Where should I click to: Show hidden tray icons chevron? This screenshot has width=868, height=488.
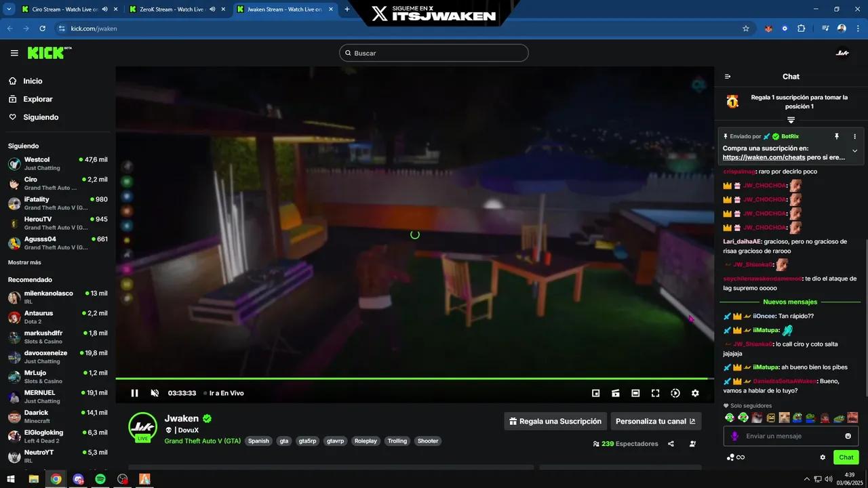[x=806, y=479]
